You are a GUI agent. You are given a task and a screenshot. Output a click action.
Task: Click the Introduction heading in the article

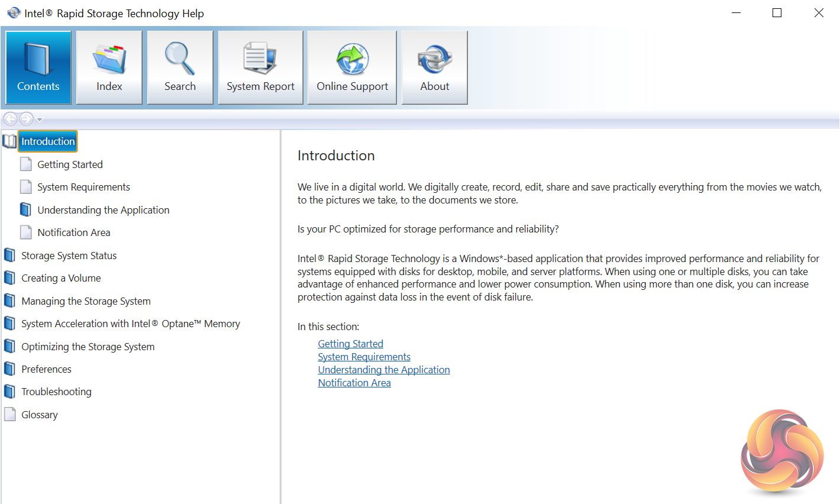[x=336, y=156]
